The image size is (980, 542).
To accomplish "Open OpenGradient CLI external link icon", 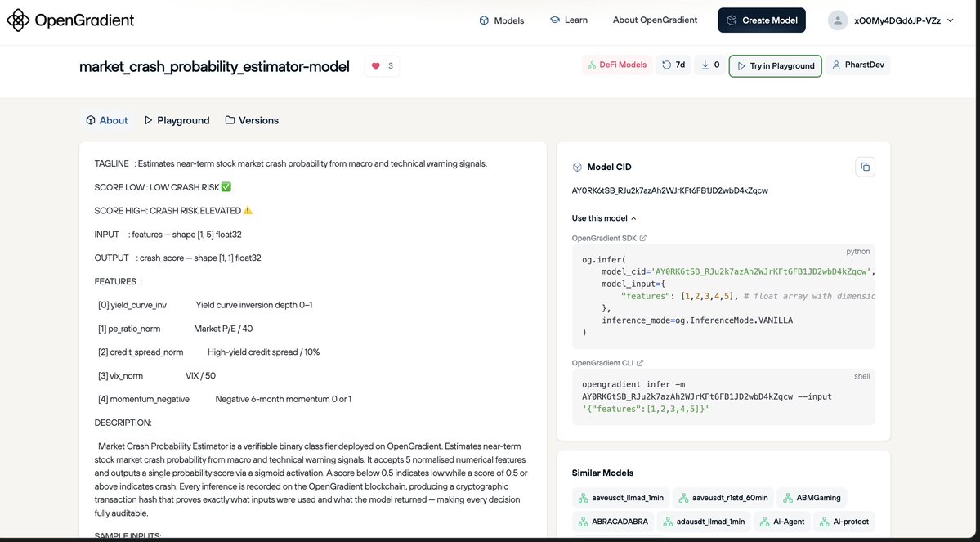I will click(640, 363).
